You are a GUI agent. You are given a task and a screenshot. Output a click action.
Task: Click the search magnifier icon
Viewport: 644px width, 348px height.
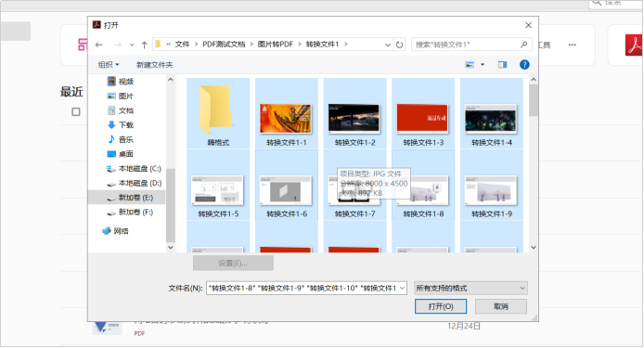click(523, 45)
